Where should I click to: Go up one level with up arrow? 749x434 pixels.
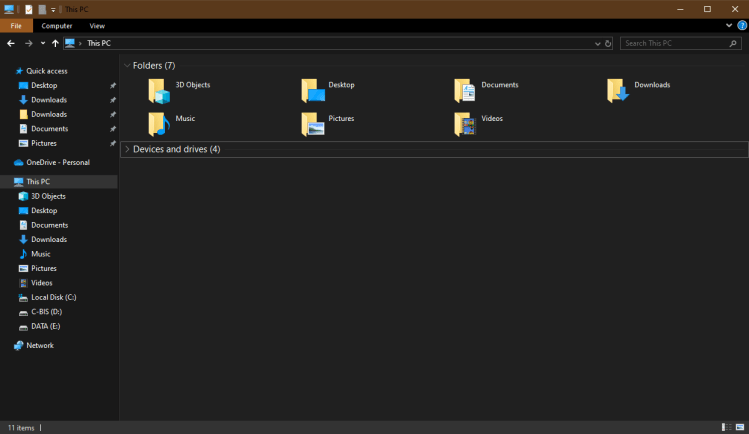(x=55, y=44)
